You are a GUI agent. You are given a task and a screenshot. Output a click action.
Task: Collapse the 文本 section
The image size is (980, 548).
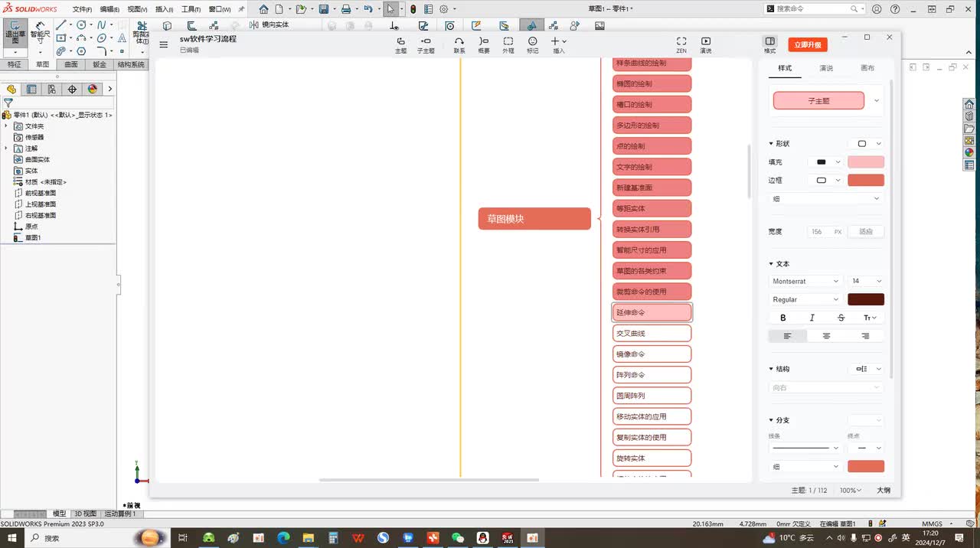[772, 264]
